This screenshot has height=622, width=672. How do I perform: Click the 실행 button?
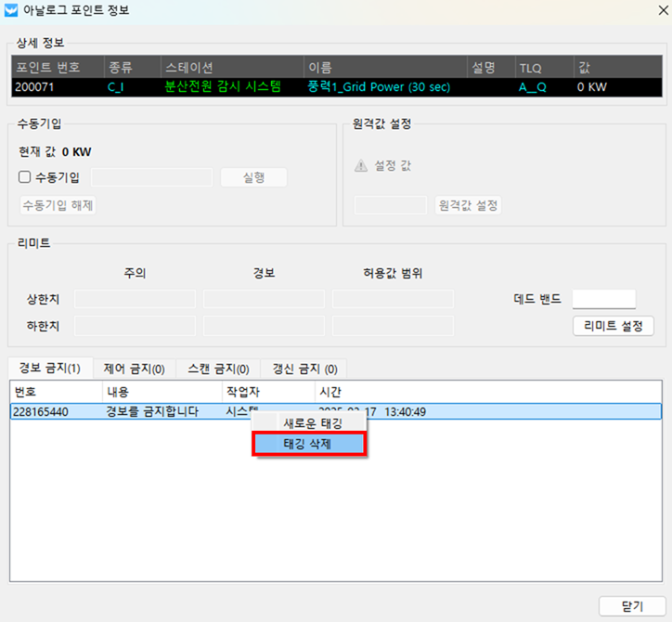253,178
